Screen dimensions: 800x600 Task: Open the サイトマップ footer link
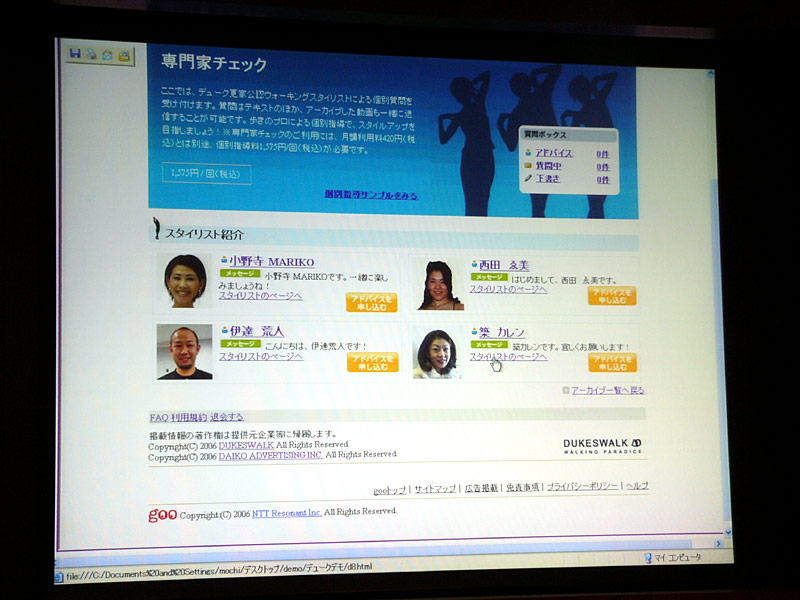(x=435, y=488)
